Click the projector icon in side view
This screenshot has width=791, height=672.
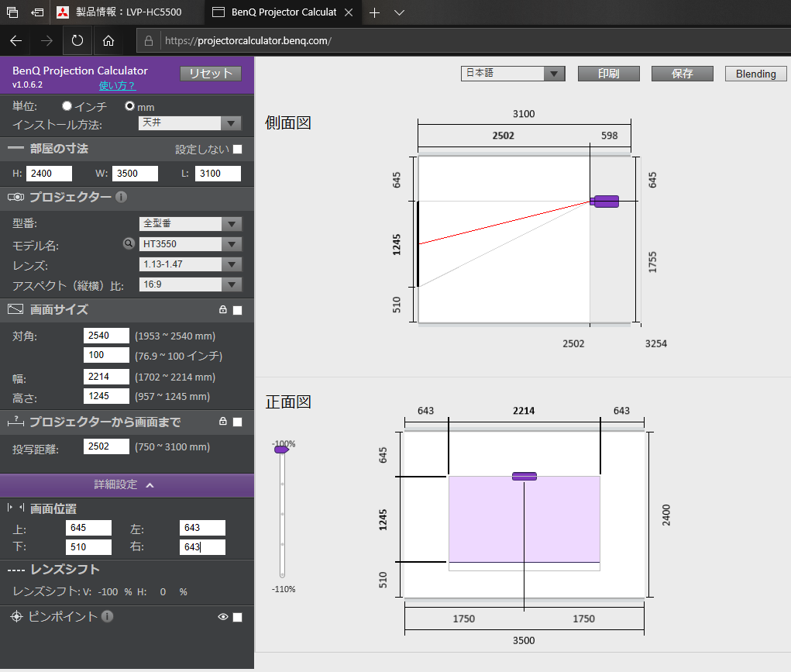click(x=605, y=201)
